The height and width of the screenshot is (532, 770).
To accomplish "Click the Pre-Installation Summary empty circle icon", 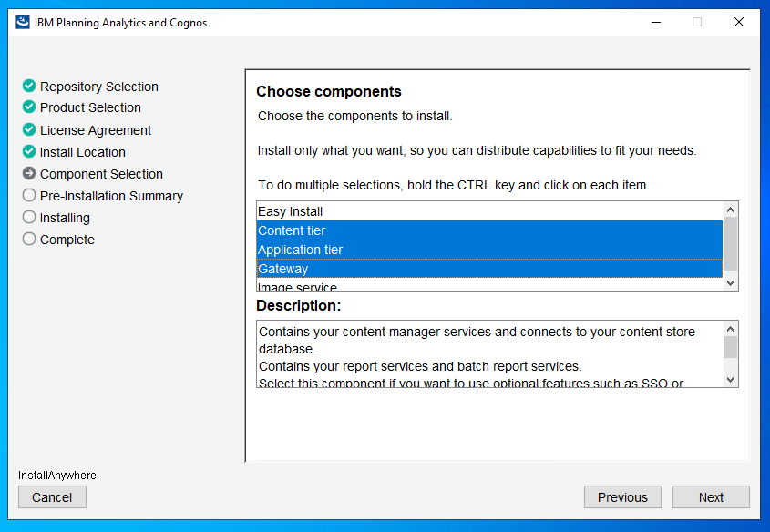I will 29,195.
